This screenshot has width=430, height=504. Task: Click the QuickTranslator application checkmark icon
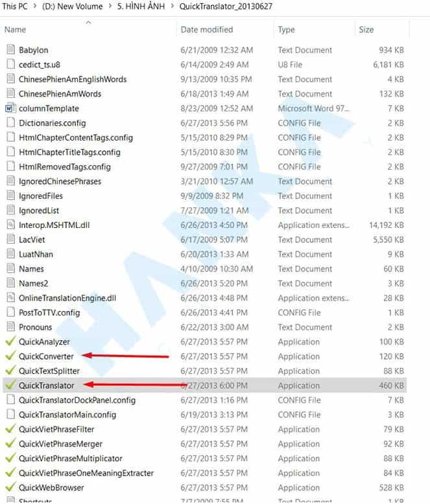tap(10, 385)
